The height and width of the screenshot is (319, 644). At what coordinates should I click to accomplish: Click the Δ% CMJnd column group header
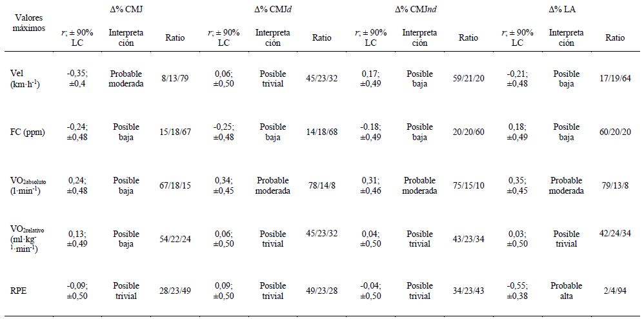pyautogui.click(x=419, y=10)
